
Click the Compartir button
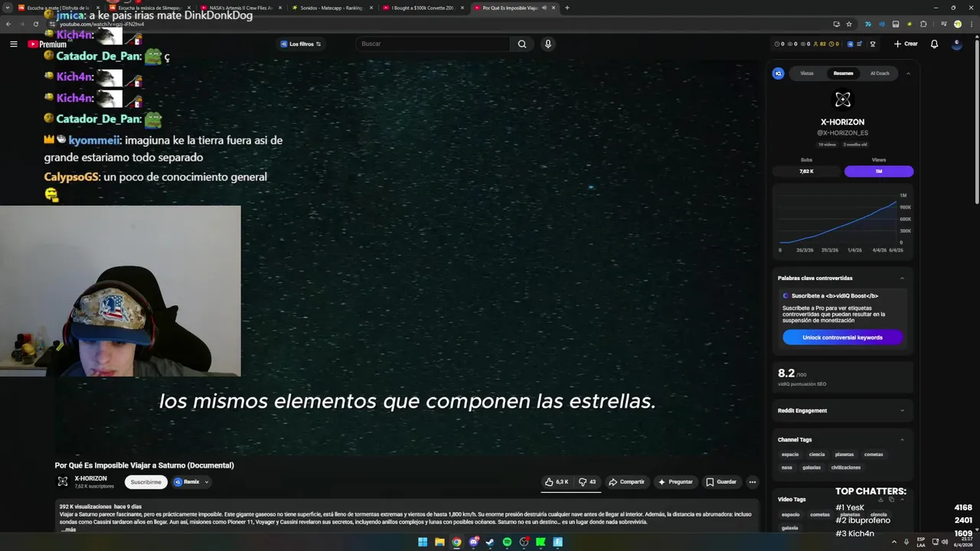tap(626, 482)
